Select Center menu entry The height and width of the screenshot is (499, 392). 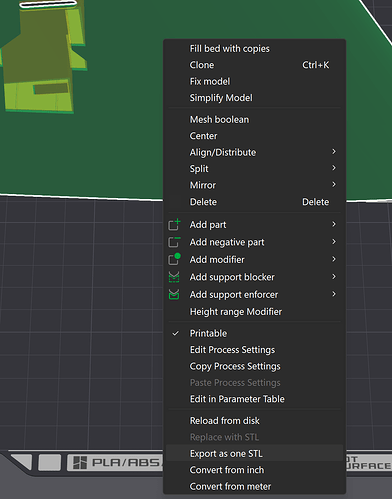pyautogui.click(x=255, y=136)
